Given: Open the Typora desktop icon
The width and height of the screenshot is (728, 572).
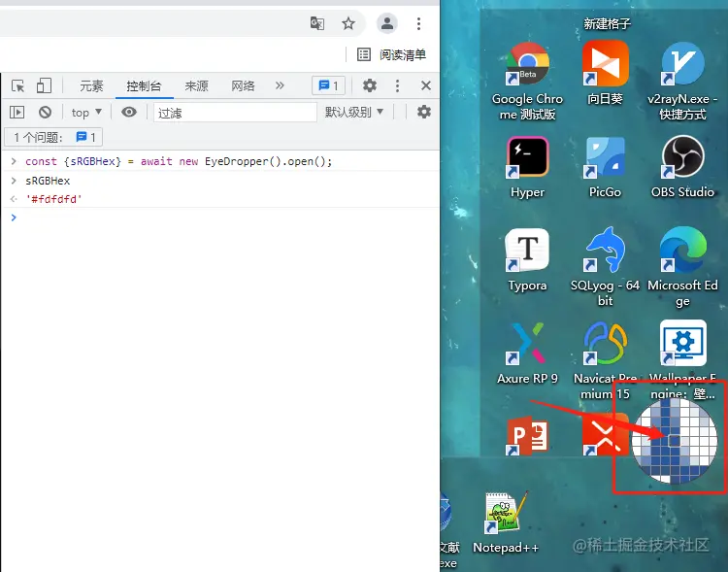Looking at the screenshot, I should pos(527,260).
